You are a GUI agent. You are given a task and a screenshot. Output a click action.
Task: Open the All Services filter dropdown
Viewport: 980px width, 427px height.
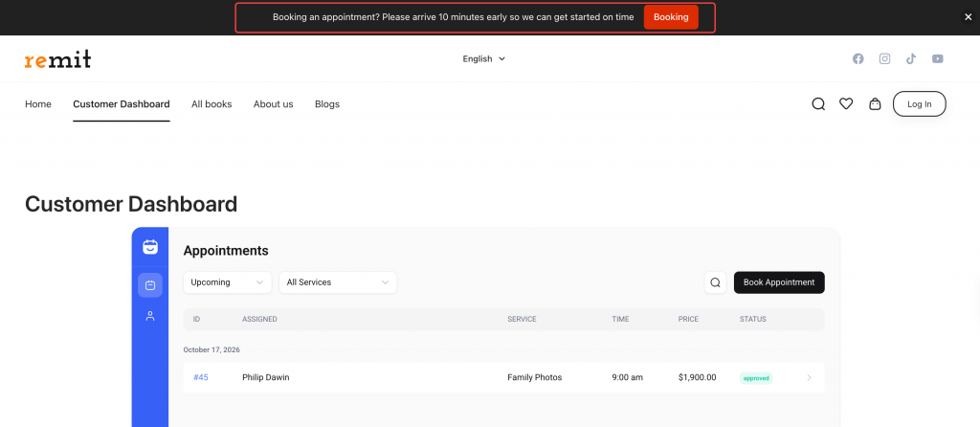(338, 282)
